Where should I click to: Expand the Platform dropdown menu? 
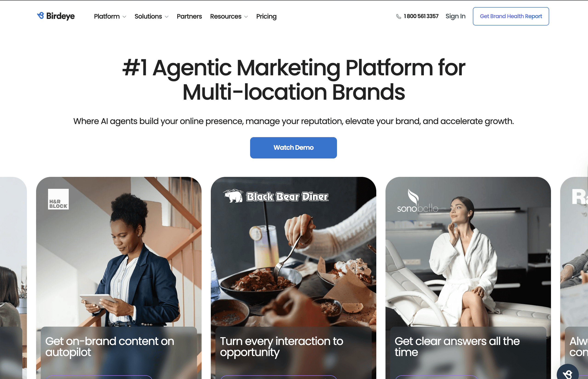(x=110, y=17)
